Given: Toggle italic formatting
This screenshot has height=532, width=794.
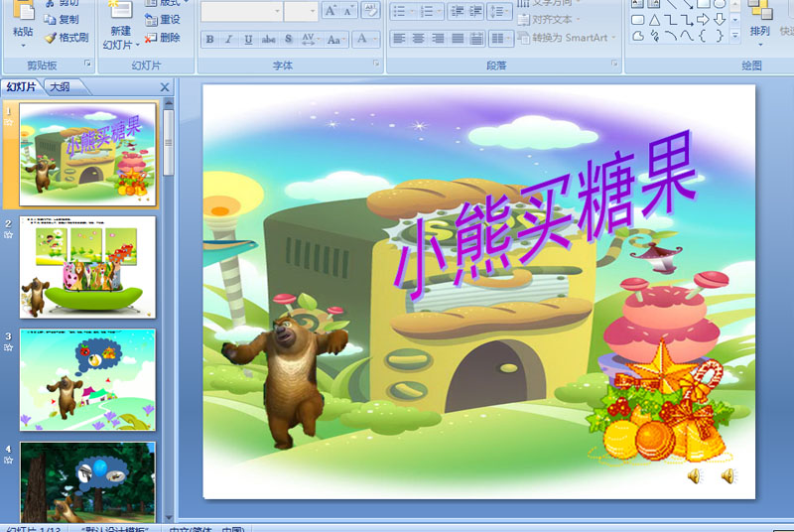Looking at the screenshot, I should (228, 39).
